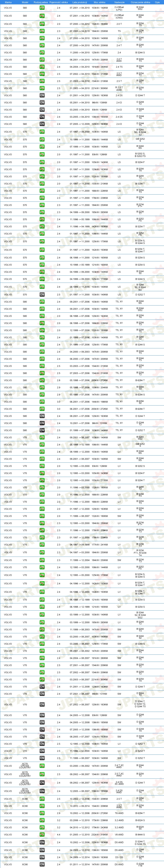The width and height of the screenshot is (164, 868).
Task: Click petrol icon in XC90 T6 AWD row
Action: 42,813
